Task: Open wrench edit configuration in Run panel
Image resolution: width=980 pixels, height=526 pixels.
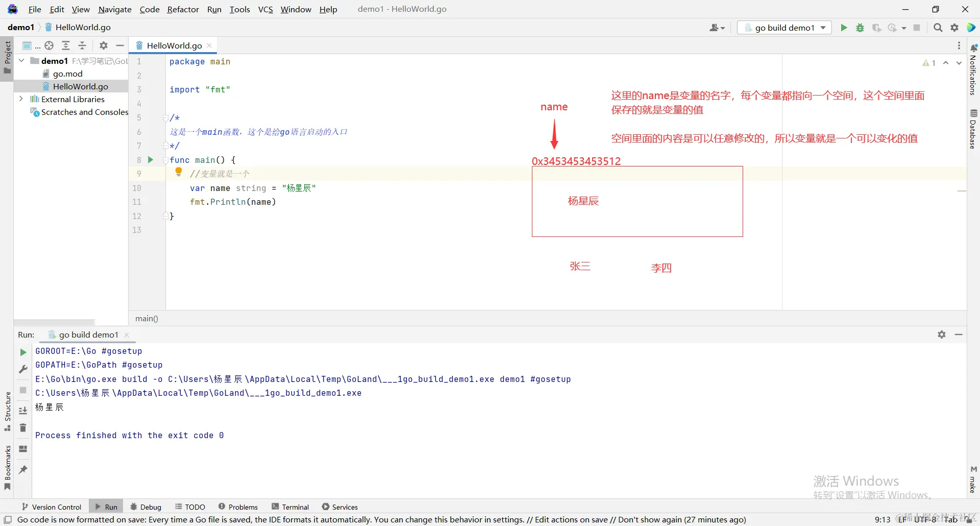Action: [23, 369]
